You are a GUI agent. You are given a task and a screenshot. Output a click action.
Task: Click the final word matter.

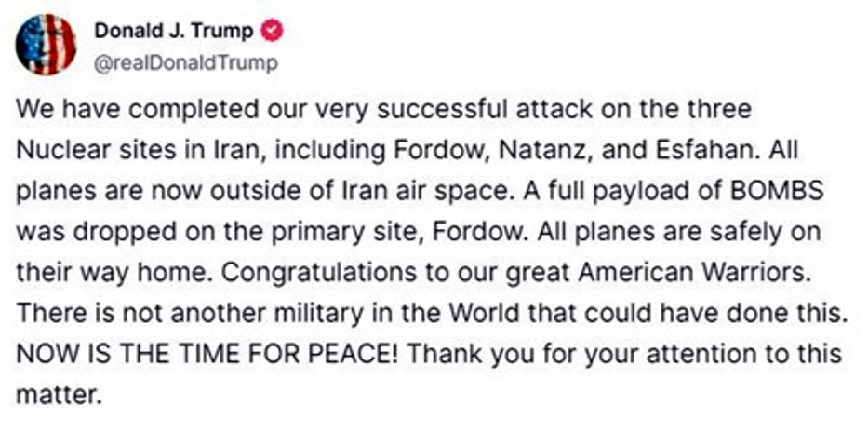click(x=57, y=396)
